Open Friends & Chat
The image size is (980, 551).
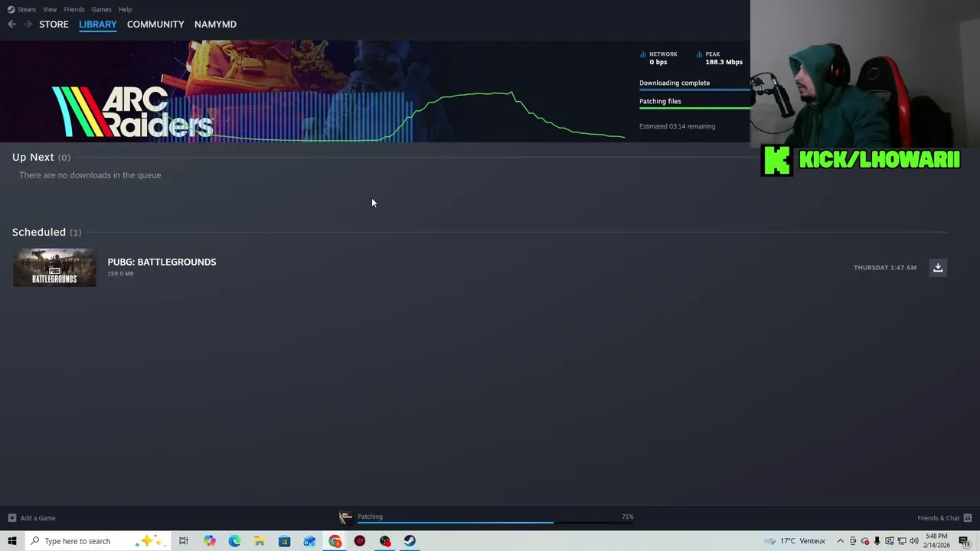938,518
